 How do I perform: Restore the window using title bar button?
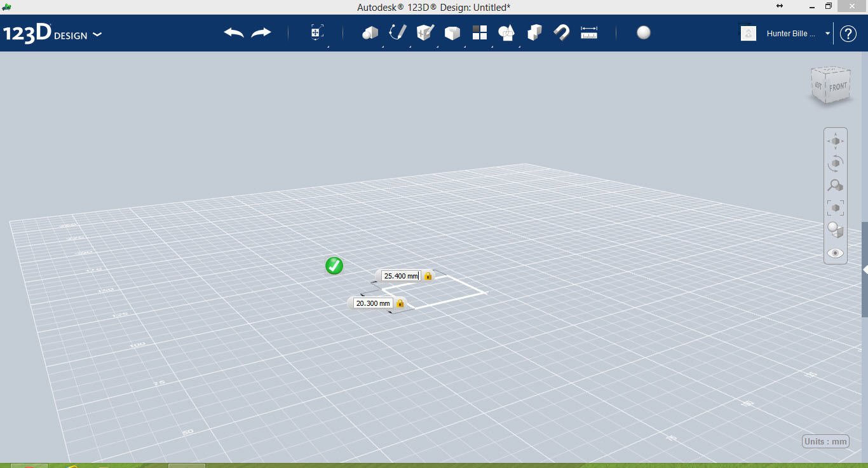click(x=829, y=6)
